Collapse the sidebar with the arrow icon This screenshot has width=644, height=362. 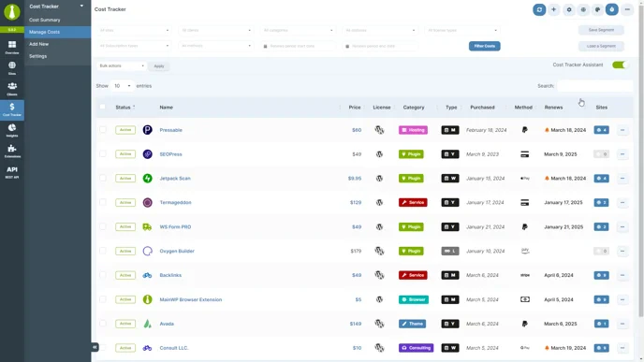click(x=95, y=347)
